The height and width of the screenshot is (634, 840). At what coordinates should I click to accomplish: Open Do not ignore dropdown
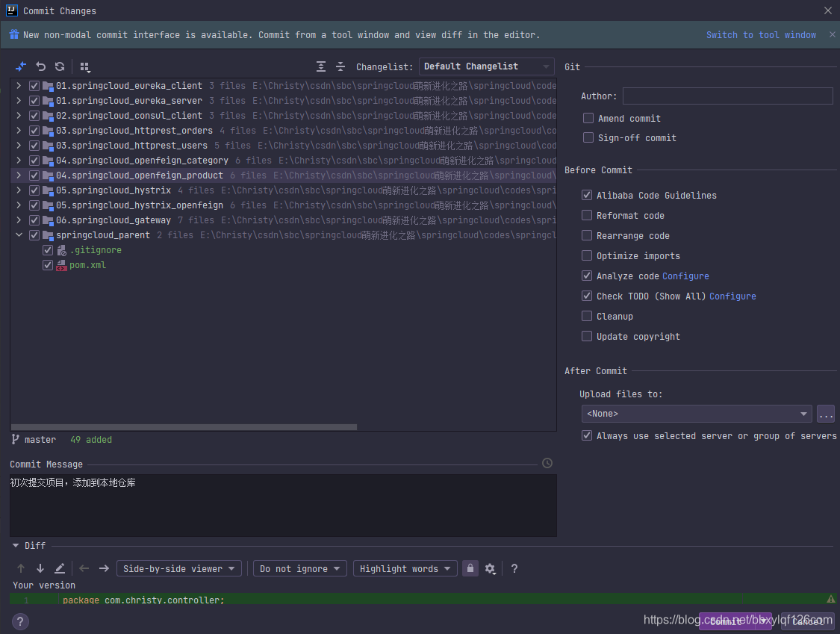pos(300,568)
